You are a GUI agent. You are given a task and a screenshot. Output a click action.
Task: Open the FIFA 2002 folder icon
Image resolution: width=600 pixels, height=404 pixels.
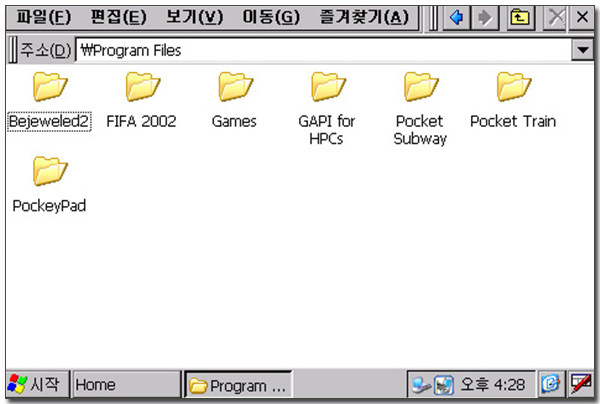[x=143, y=87]
